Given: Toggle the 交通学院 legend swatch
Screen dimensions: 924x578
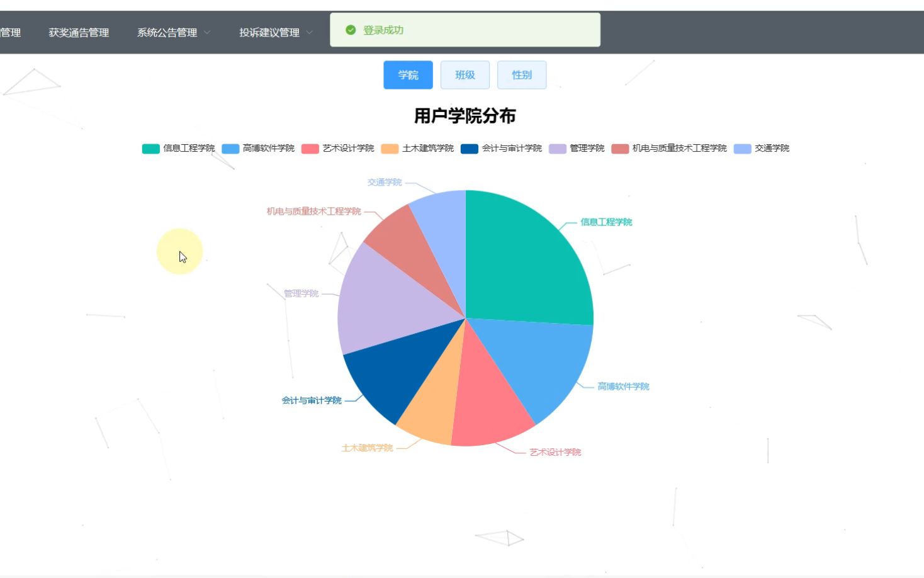Looking at the screenshot, I should (743, 149).
